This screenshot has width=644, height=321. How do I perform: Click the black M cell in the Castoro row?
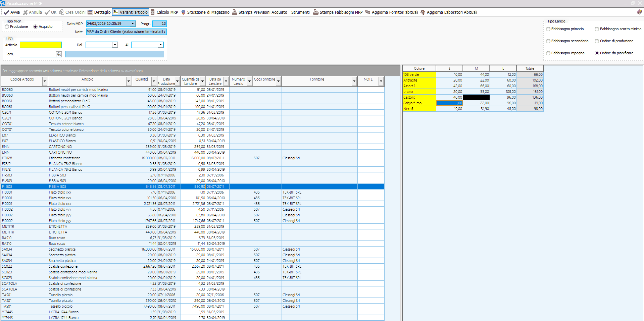tap(476, 97)
